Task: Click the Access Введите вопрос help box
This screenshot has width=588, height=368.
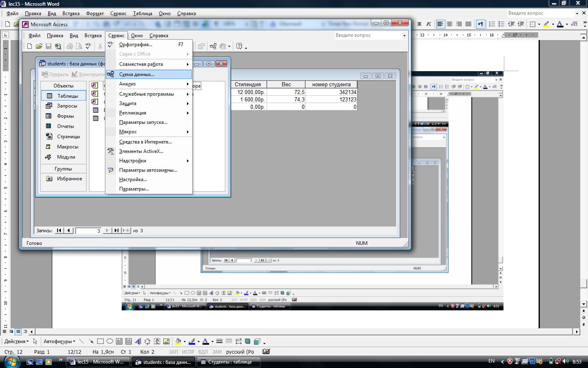Action: (370, 36)
